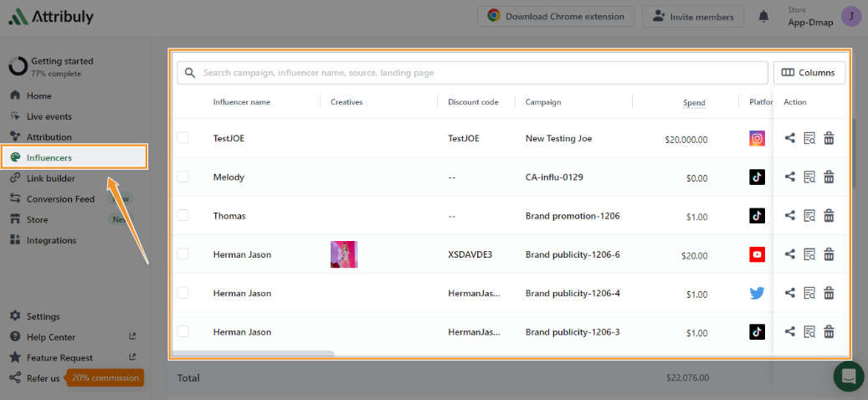Click the Invite members button
Viewport: 868px width, 400px height.
tap(693, 17)
